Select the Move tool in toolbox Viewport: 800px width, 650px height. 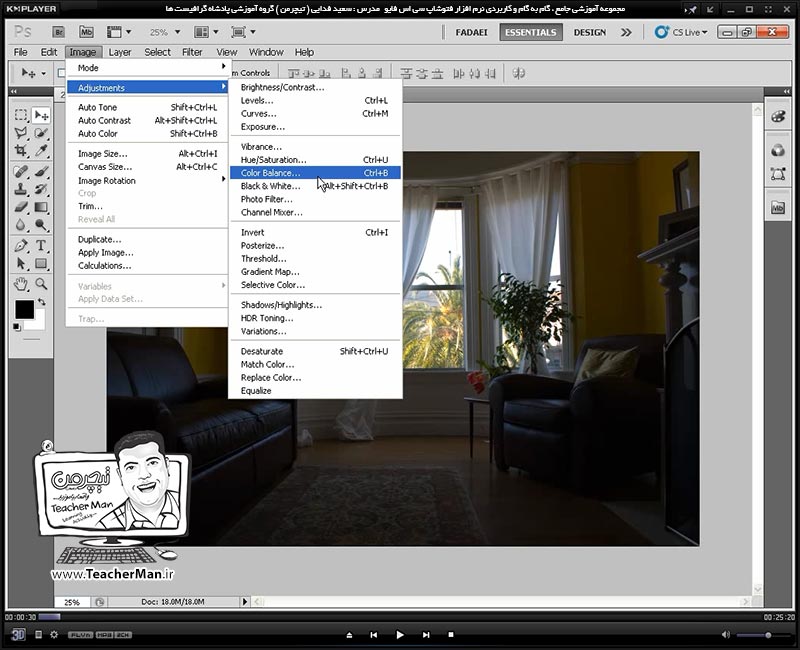[x=41, y=115]
